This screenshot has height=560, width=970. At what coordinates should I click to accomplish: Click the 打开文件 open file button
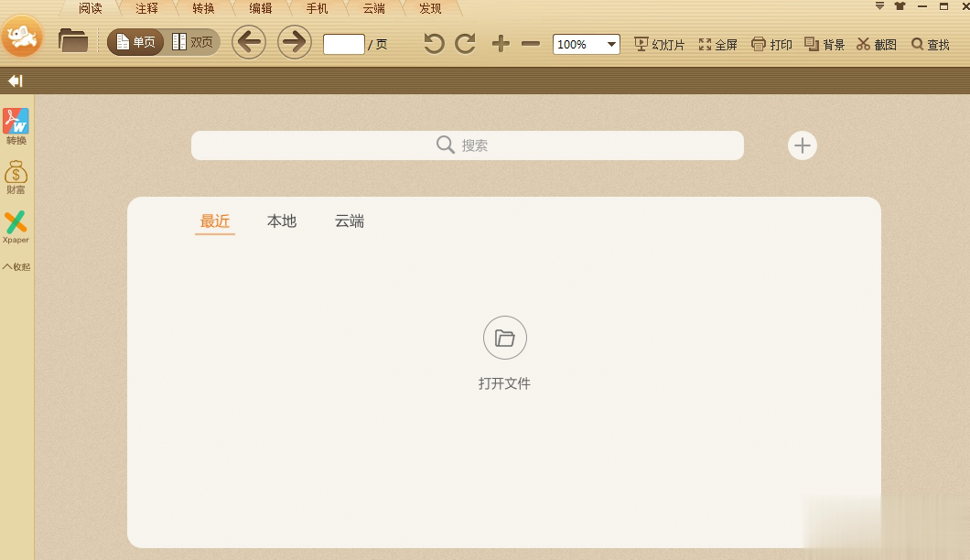pyautogui.click(x=504, y=352)
